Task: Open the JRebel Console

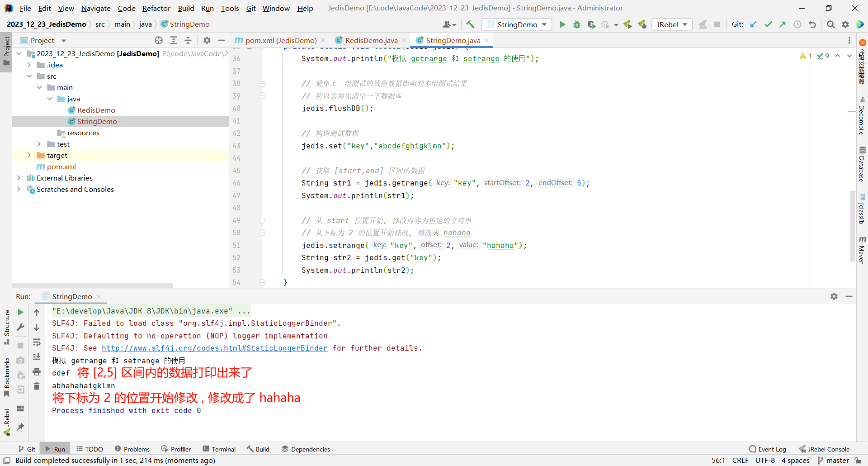Action: pos(824,449)
